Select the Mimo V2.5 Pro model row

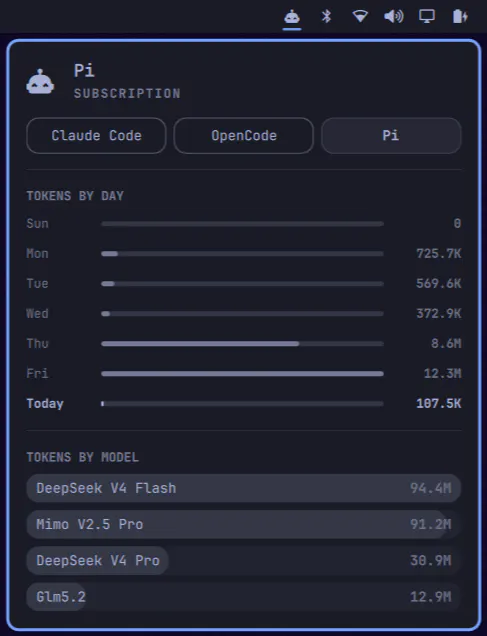point(244,524)
